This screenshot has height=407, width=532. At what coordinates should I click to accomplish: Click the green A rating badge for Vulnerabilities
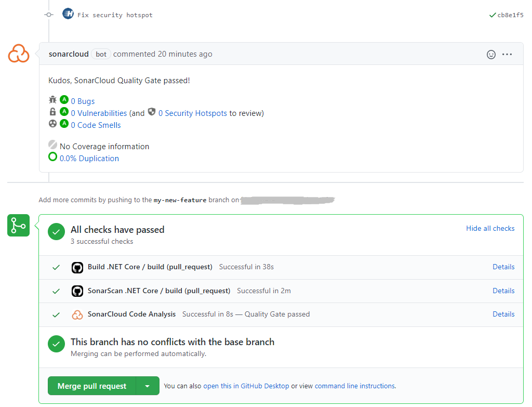64,112
